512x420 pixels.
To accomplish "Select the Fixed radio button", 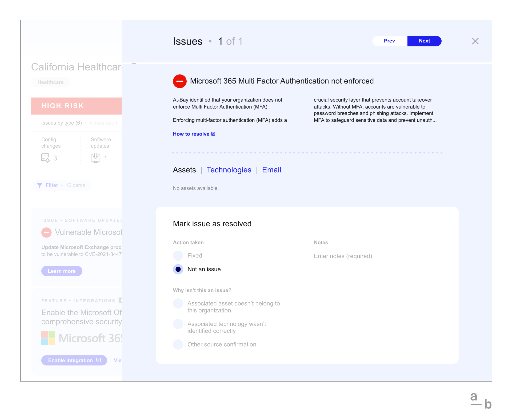I will coord(178,255).
